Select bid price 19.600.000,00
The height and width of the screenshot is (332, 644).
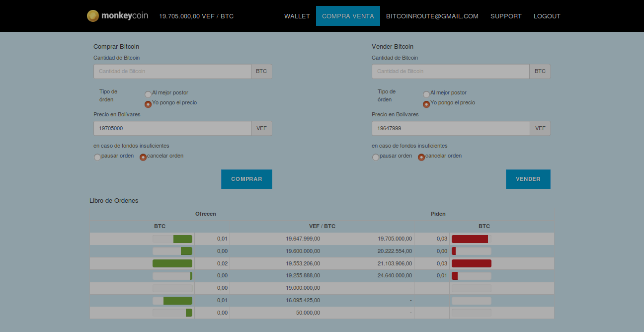coord(303,251)
